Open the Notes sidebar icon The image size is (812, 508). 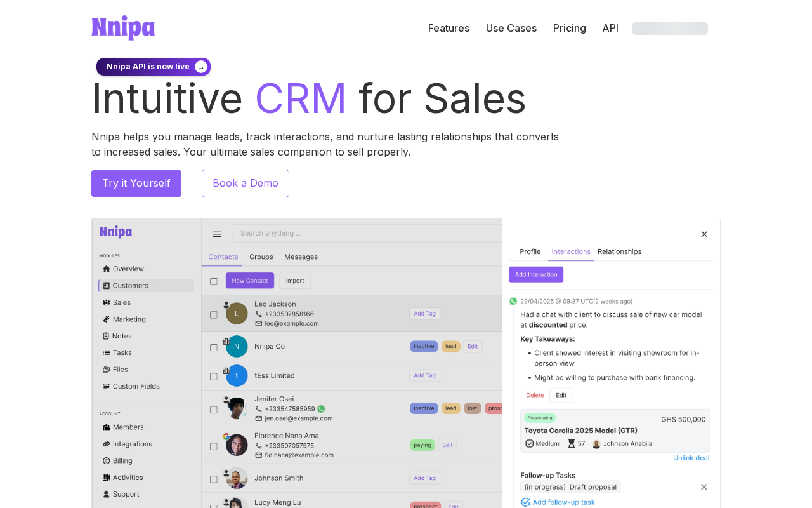click(x=106, y=336)
